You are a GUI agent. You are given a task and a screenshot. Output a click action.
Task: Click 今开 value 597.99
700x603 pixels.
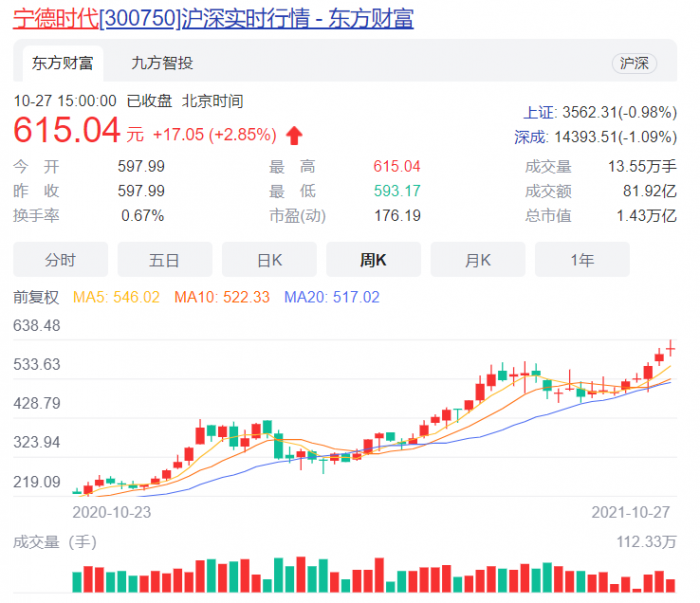coord(141,166)
